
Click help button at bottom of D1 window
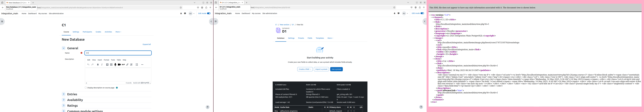pyautogui.click(x=421, y=107)
